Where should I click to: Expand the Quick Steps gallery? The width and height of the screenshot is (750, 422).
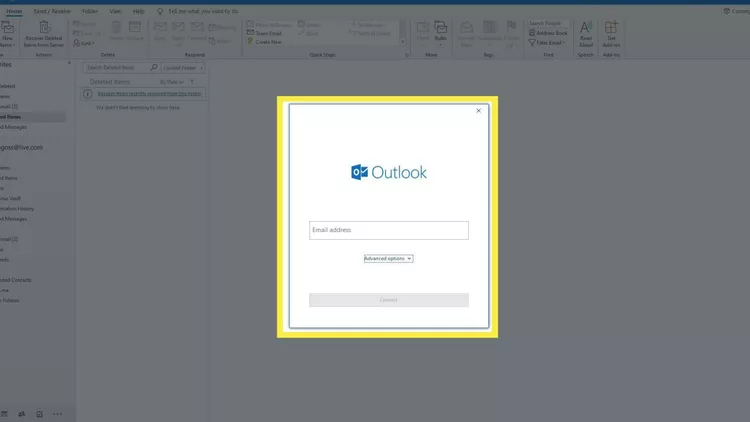(x=402, y=42)
